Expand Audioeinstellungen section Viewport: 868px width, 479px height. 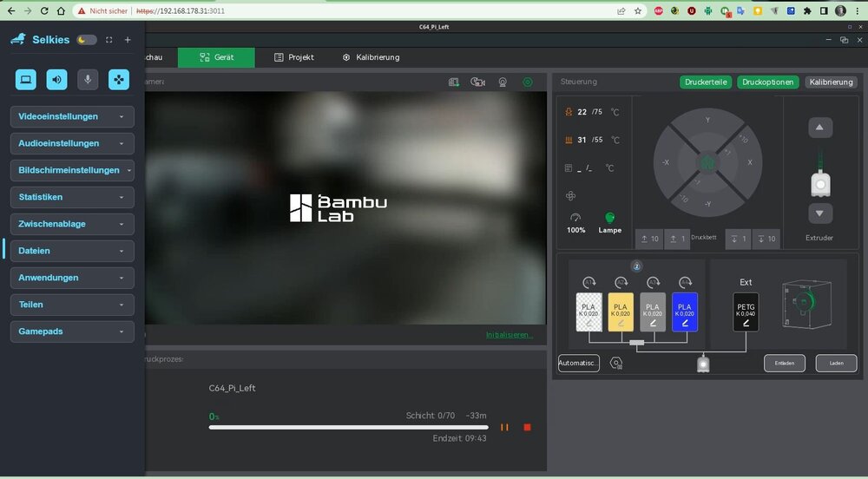point(72,143)
